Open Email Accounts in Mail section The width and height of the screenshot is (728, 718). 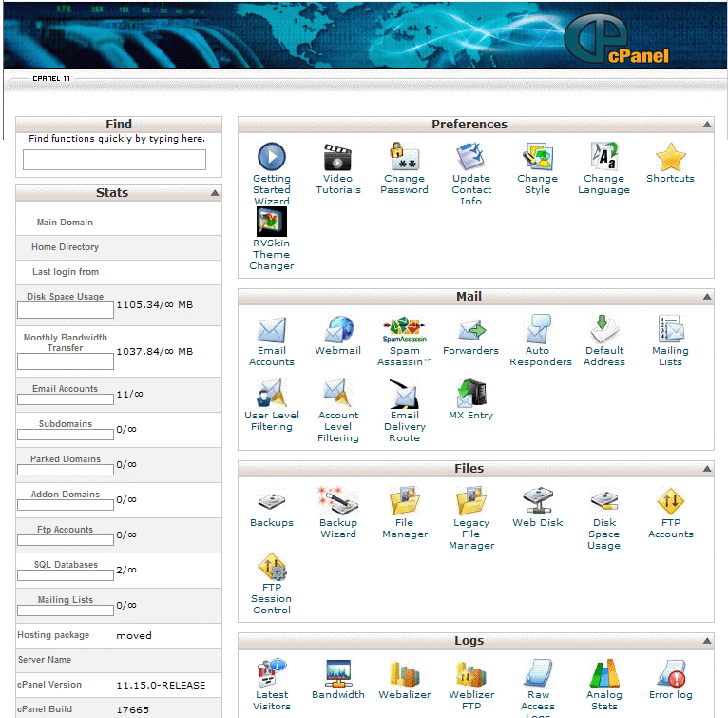coord(272,340)
